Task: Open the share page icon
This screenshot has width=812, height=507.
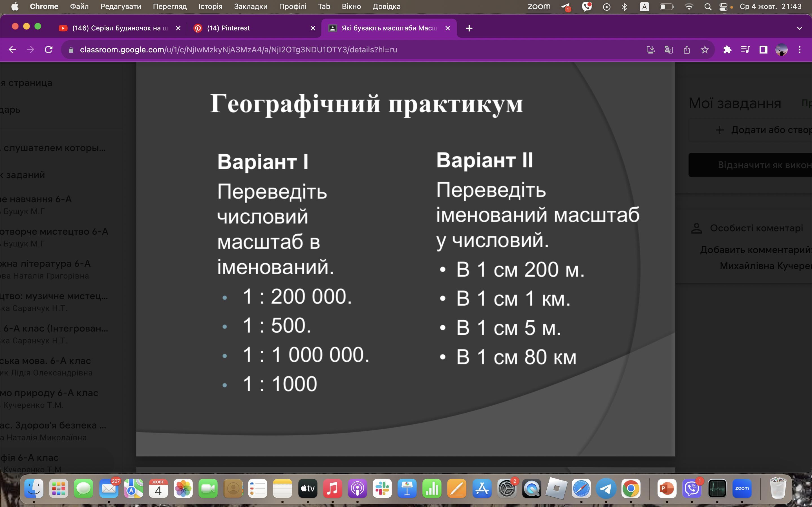Action: tap(687, 50)
